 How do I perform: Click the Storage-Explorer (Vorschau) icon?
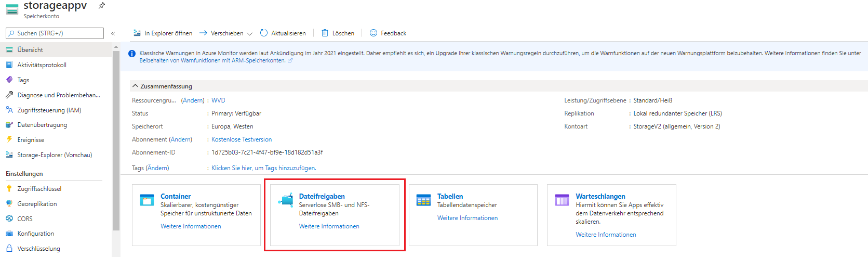[x=9, y=155]
